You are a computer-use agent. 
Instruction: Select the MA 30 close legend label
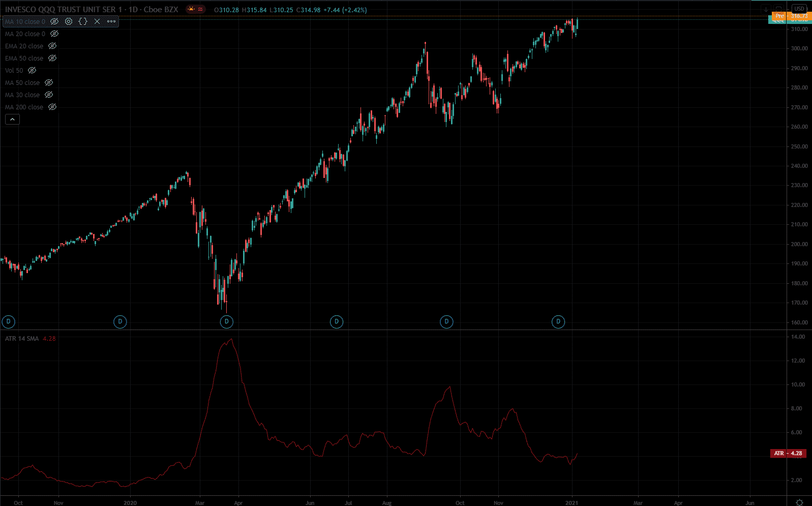(x=22, y=95)
